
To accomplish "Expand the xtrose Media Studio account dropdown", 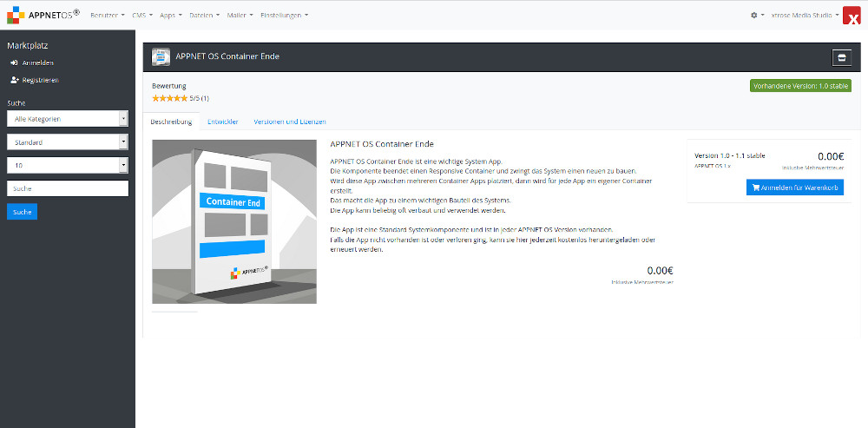I will coord(805,16).
